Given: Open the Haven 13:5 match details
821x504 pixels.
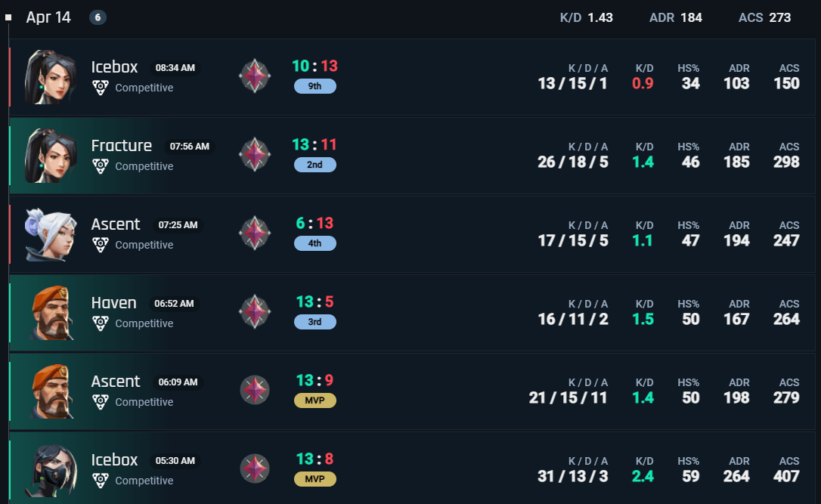Looking at the screenshot, I should pos(412,312).
